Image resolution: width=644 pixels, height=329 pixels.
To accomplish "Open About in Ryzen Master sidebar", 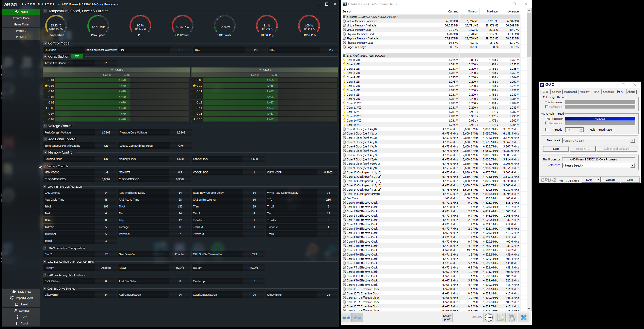I will click(21, 323).
